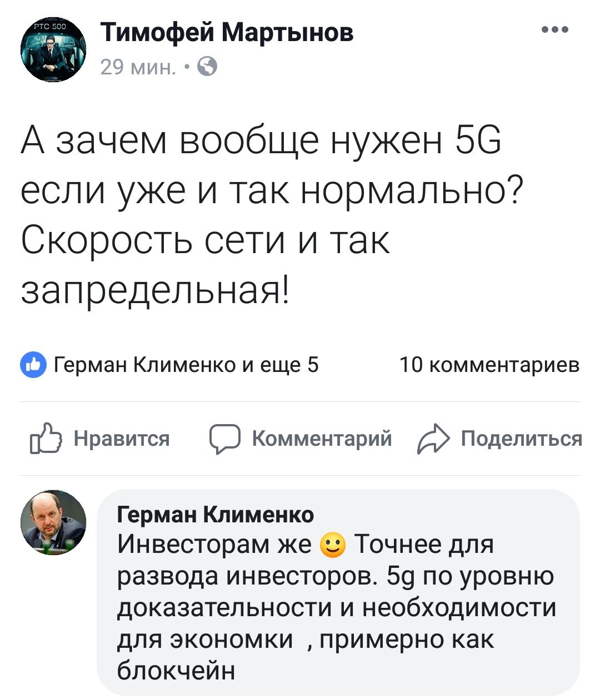Open Тимофей Мартынов's profile picture
This screenshot has height=700, width=600.
(53, 51)
